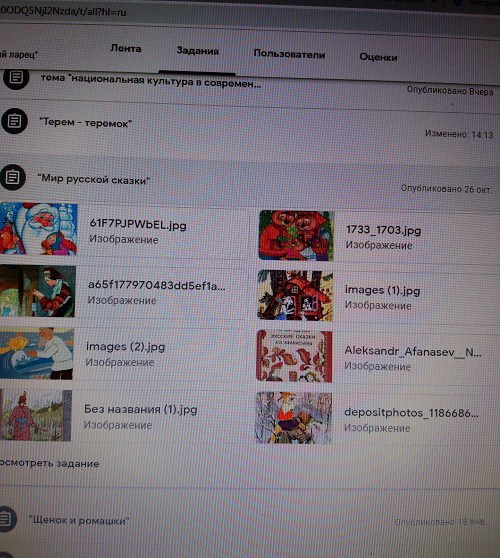Click the "Посмотреть задание" link
The width and height of the screenshot is (500, 558).
pyautogui.click(x=49, y=463)
